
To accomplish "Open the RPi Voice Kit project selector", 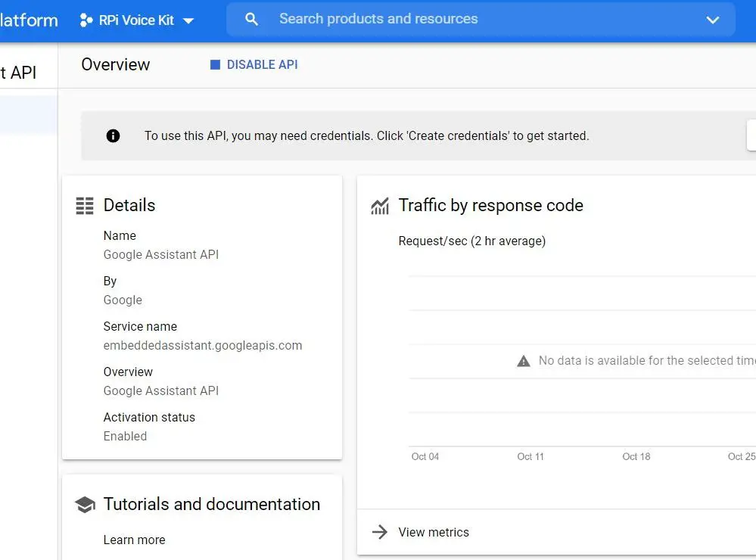I will [136, 20].
